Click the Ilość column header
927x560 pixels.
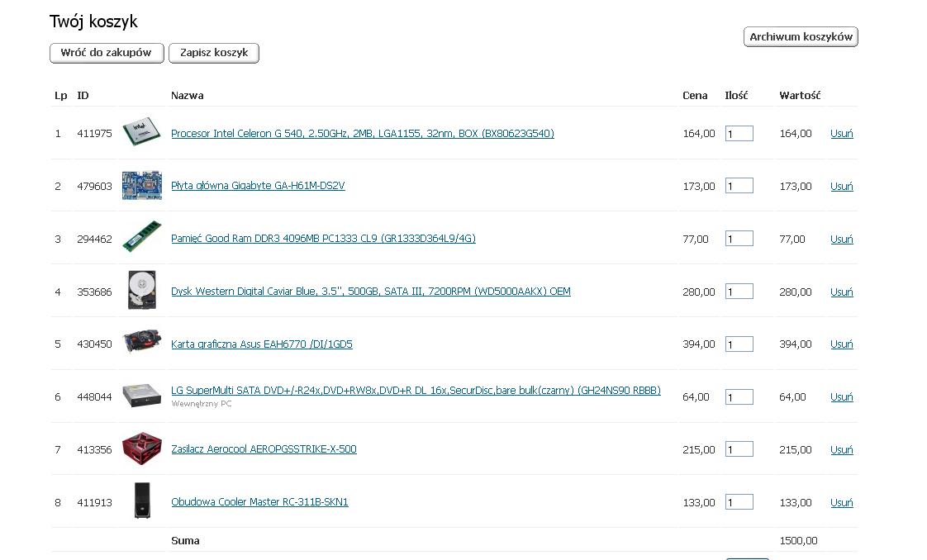pyautogui.click(x=736, y=95)
